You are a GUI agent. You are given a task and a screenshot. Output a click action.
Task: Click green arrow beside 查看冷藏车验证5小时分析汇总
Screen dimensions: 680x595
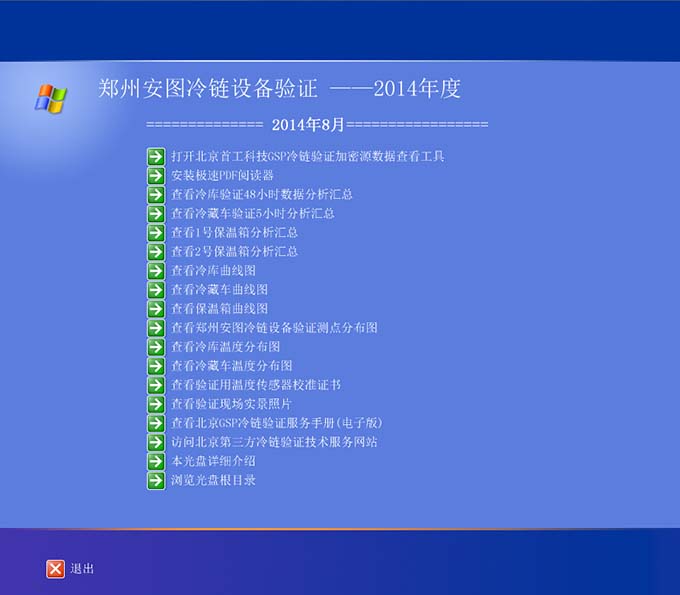click(156, 214)
